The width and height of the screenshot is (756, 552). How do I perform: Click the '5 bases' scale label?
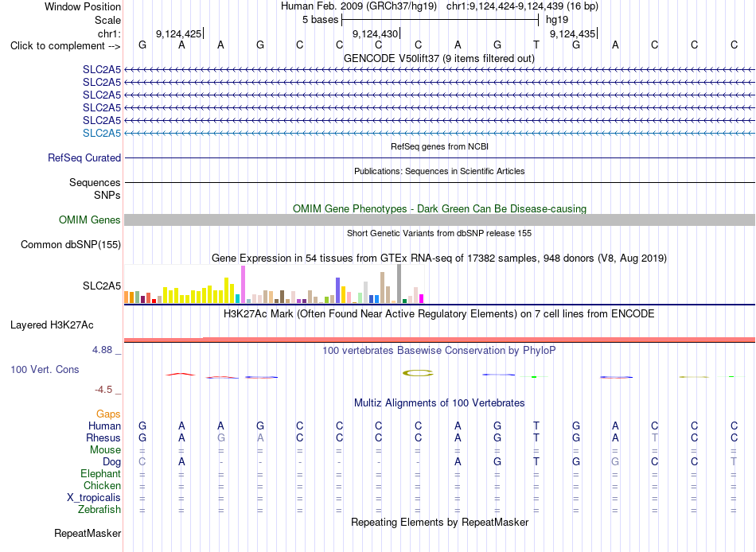point(321,20)
